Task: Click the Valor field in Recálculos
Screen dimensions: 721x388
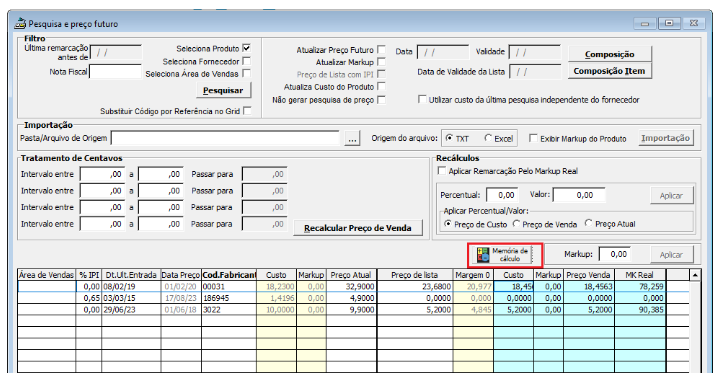Action: tap(579, 195)
